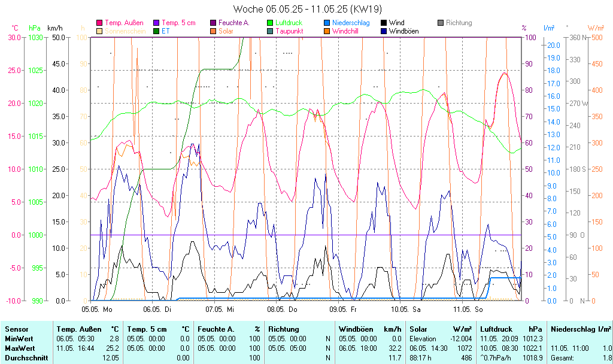Select the light green Luftdruck legend swatch
The image size is (613, 364).
click(270, 23)
